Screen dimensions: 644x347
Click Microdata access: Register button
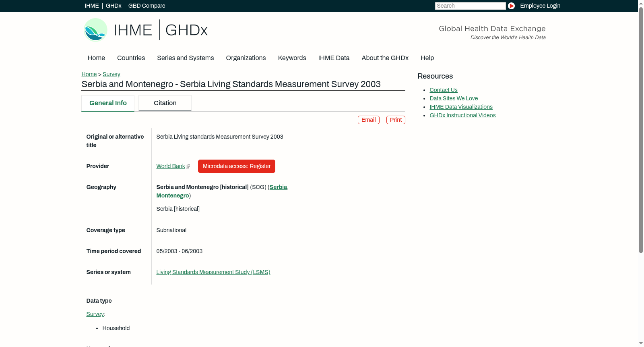[x=237, y=166]
